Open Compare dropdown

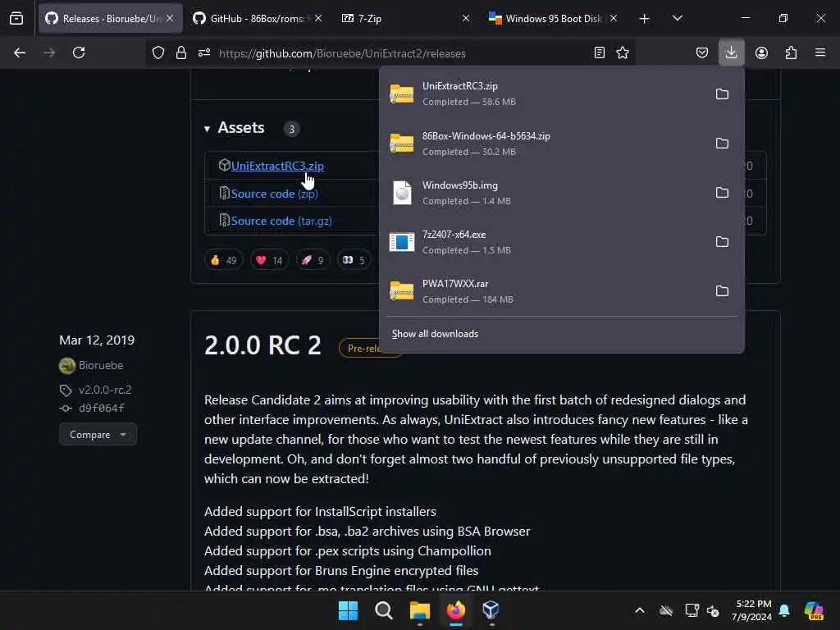98,435
